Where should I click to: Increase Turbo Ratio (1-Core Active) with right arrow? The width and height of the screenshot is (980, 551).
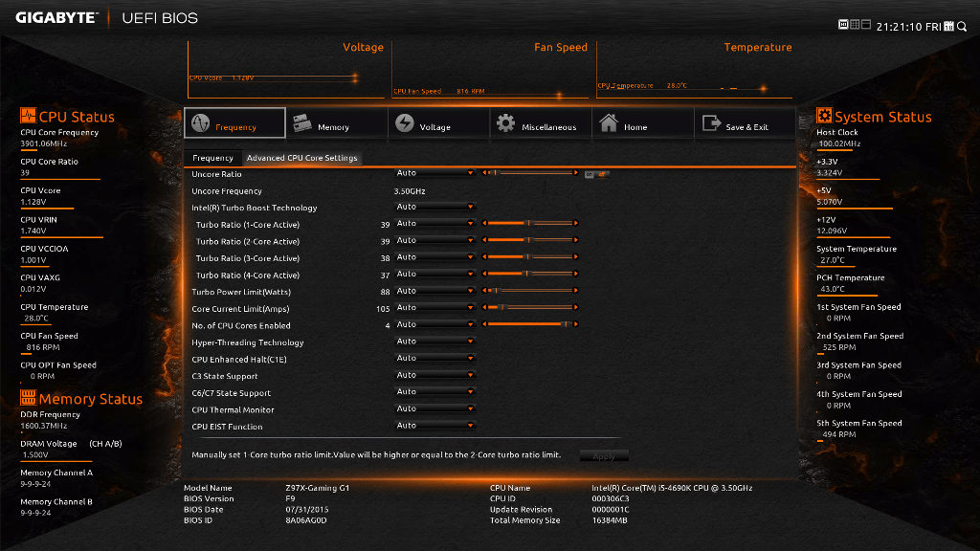tap(575, 223)
